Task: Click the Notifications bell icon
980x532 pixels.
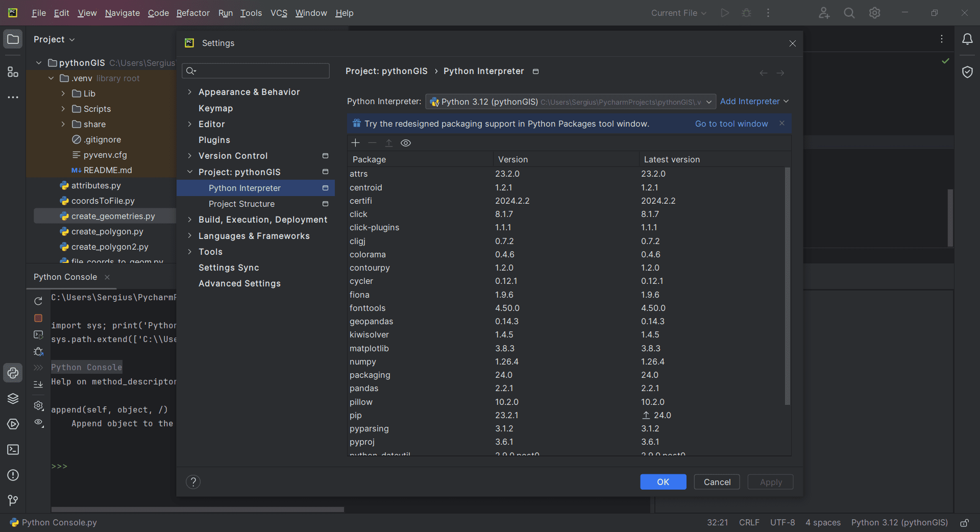Action: 967,39
